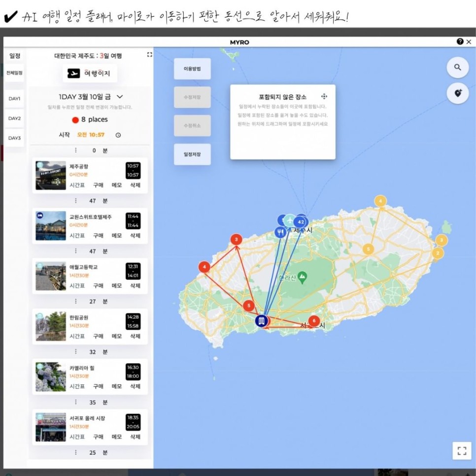The width and height of the screenshot is (476, 476).
Task: Click the move handle of 포함되지 않은 장소 panel
Action: coord(324,97)
